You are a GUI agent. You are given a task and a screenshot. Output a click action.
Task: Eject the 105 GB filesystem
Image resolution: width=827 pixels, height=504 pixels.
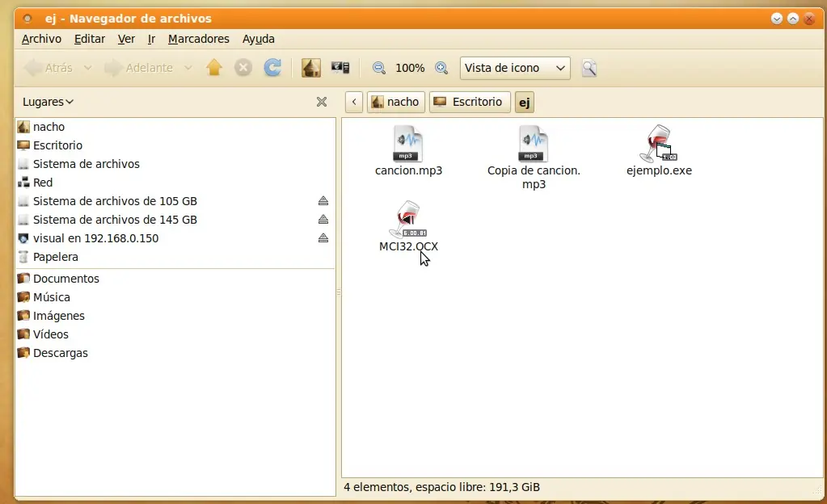pyautogui.click(x=323, y=201)
